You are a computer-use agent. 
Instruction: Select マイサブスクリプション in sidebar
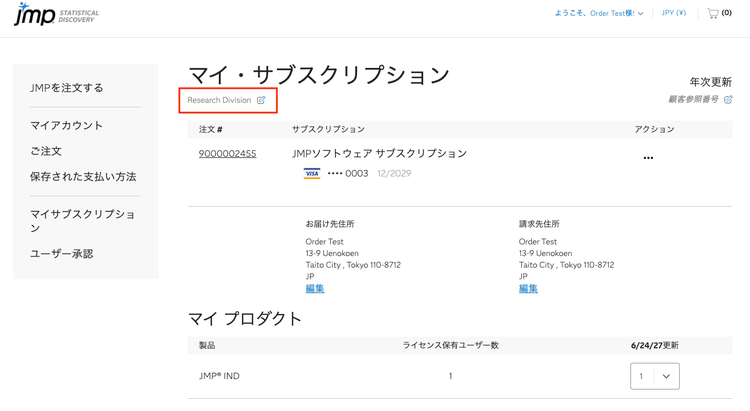click(82, 221)
